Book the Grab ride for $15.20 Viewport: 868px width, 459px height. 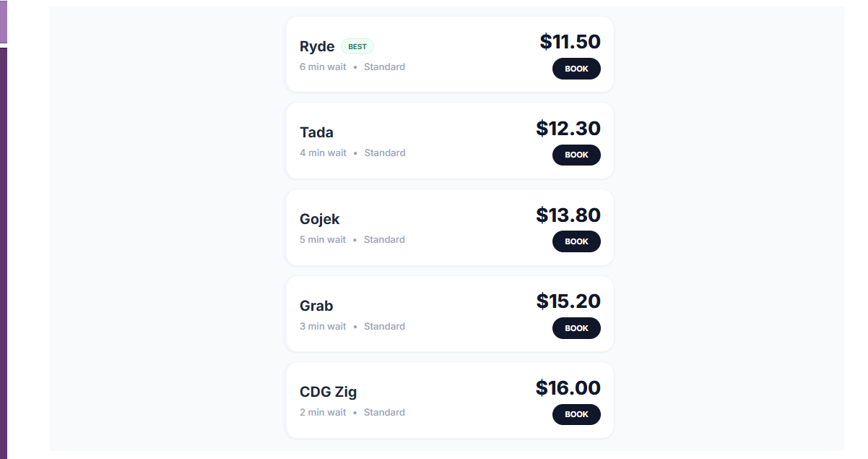pos(576,328)
